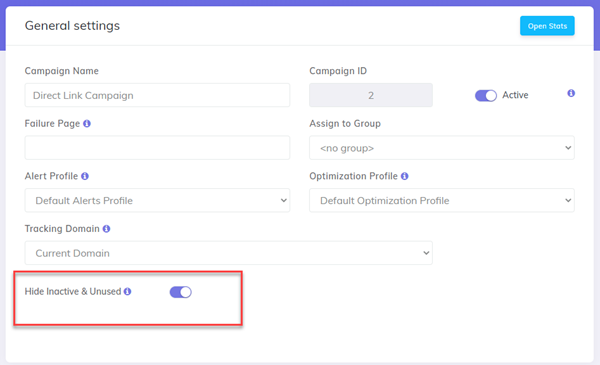
Task: Open the Assign to Group dropdown
Action: click(x=442, y=148)
